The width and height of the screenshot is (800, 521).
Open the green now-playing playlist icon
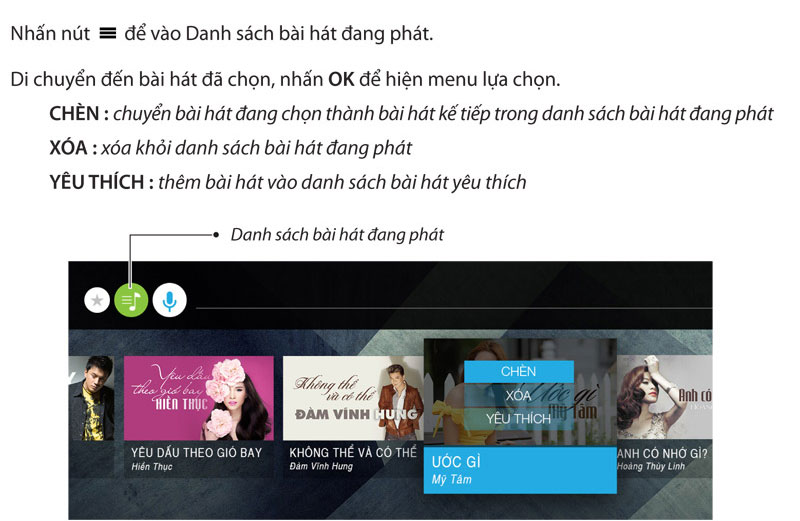[131, 300]
